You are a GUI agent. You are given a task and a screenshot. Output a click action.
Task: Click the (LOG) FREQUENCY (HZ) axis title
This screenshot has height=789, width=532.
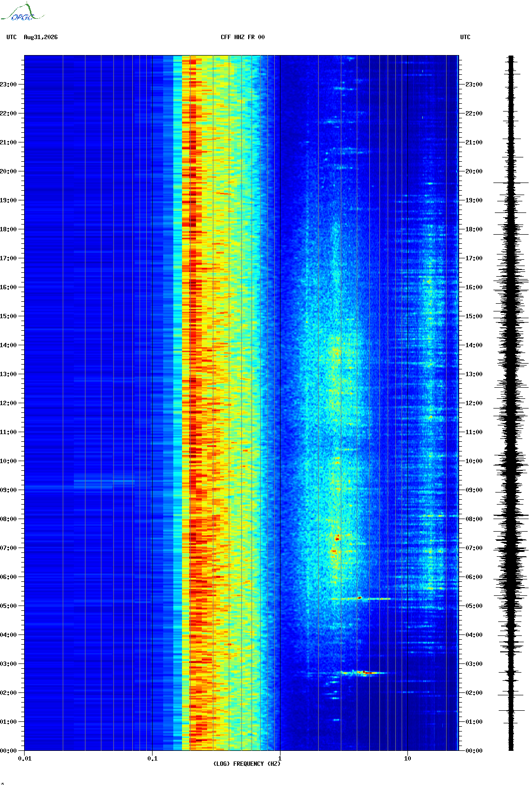point(247,764)
